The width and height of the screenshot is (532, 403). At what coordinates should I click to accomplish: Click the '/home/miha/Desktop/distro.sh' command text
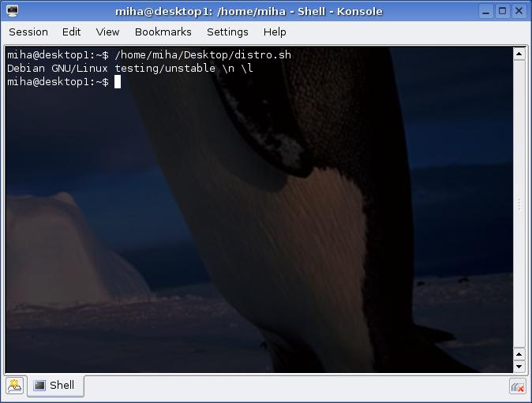[203, 54]
